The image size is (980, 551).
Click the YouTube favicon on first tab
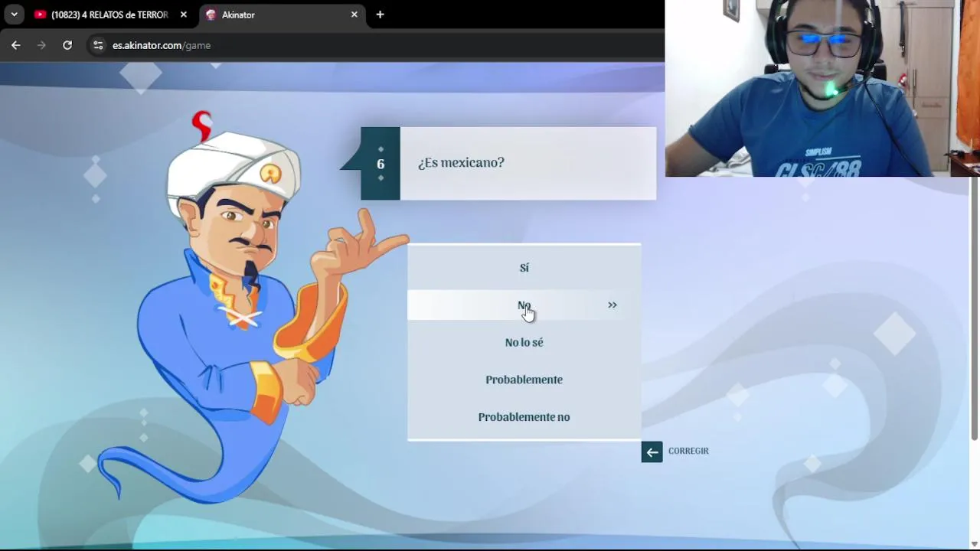(x=40, y=15)
